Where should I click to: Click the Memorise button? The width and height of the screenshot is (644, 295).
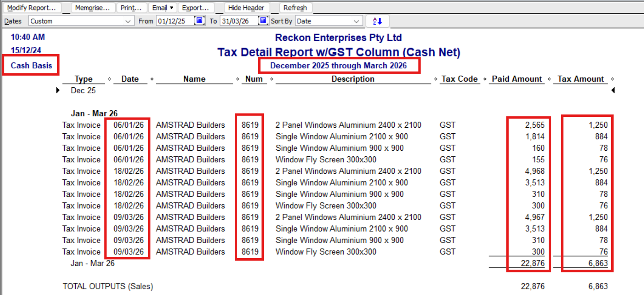point(93,8)
